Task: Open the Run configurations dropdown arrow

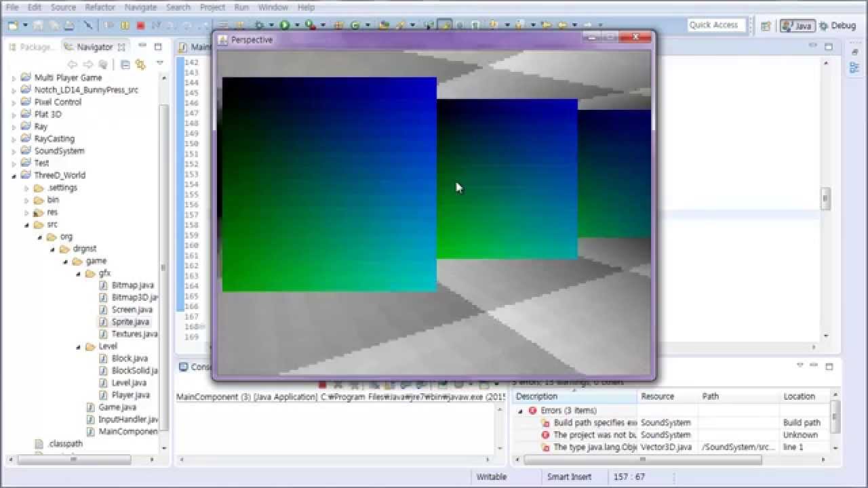Action: click(297, 25)
